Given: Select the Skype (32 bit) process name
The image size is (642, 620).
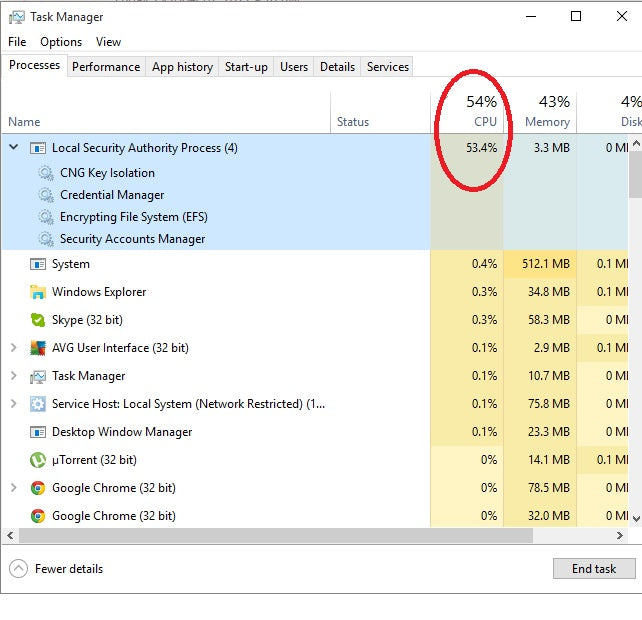Looking at the screenshot, I should [x=87, y=320].
